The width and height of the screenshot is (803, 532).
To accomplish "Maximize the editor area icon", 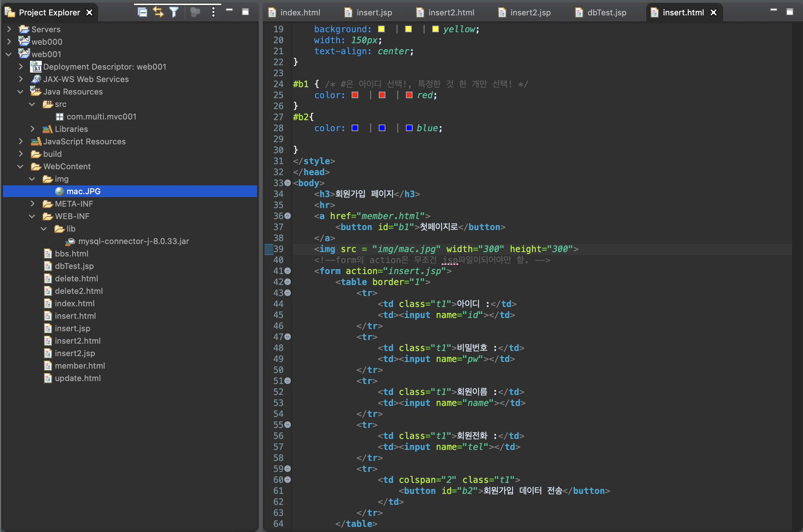I will 789,12.
